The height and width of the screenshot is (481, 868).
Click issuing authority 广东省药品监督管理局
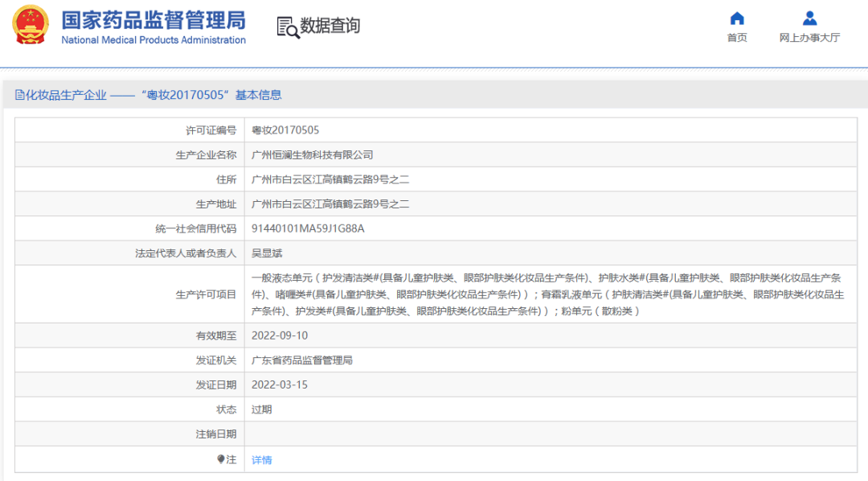pyautogui.click(x=301, y=360)
